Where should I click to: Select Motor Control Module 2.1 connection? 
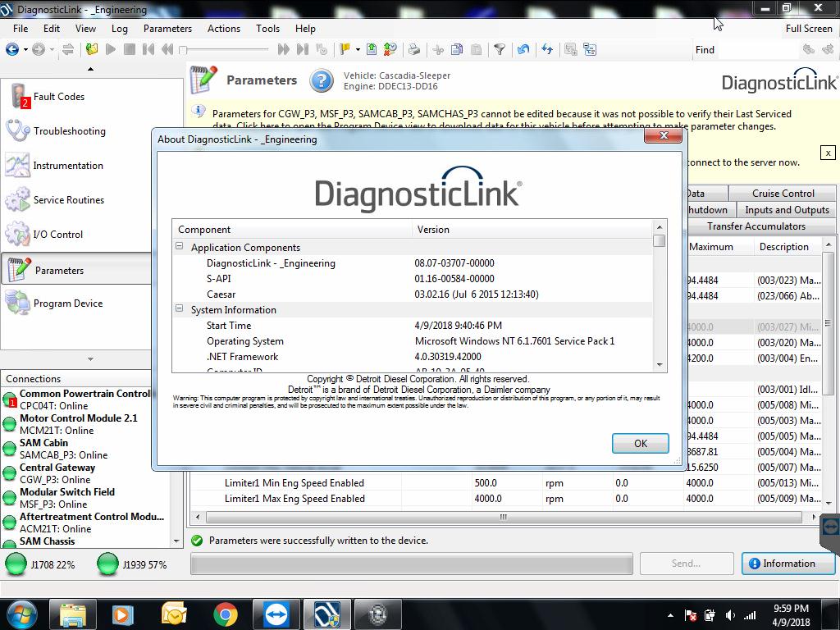point(76,424)
